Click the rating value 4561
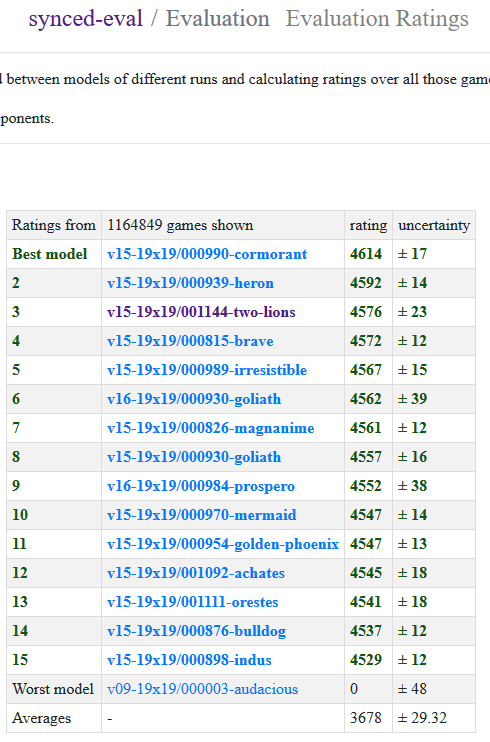Image resolution: width=490 pixels, height=742 pixels. [x=366, y=428]
